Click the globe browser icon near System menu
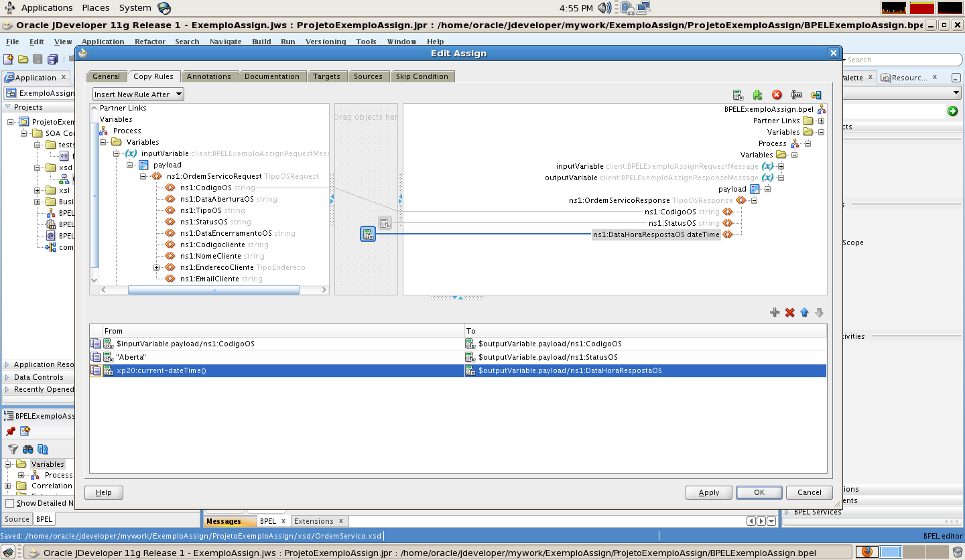 pos(164,8)
